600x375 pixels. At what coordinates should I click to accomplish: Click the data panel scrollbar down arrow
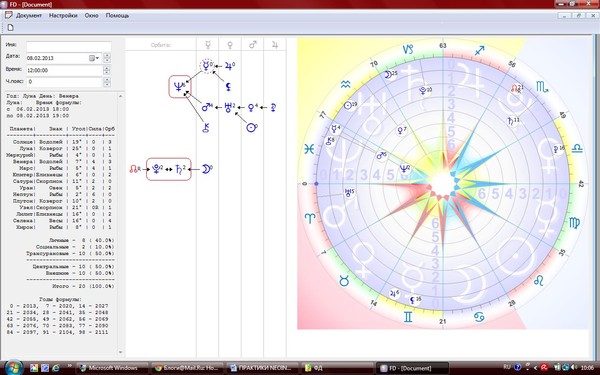121,352
